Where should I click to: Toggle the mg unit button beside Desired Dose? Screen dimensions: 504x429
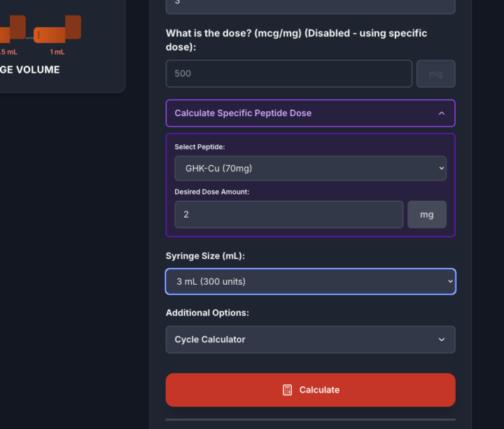pos(426,215)
